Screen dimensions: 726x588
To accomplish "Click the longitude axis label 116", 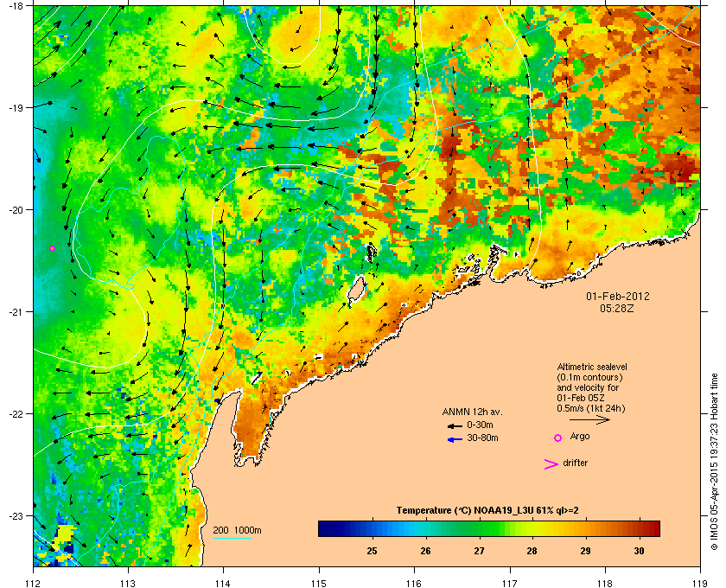I will coord(414,583).
